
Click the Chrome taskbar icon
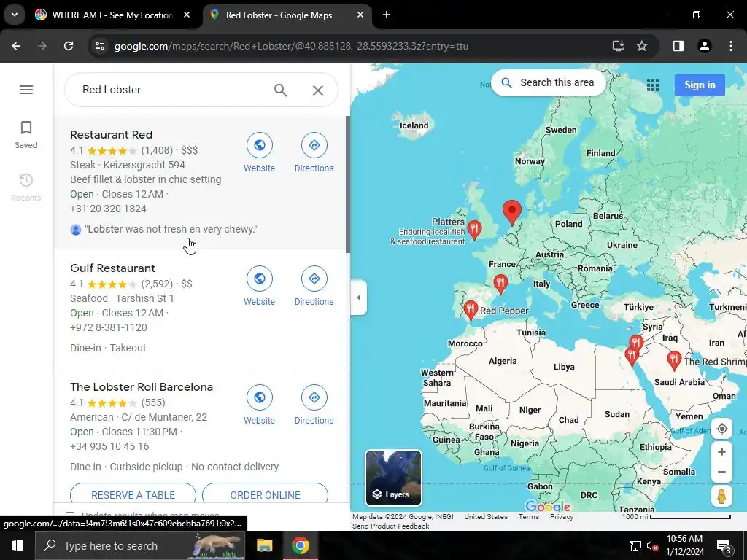300,545
